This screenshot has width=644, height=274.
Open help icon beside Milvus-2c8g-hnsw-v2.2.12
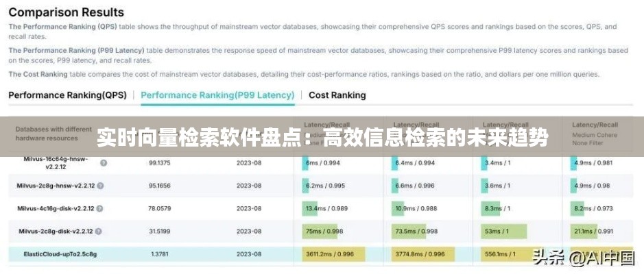point(101,186)
